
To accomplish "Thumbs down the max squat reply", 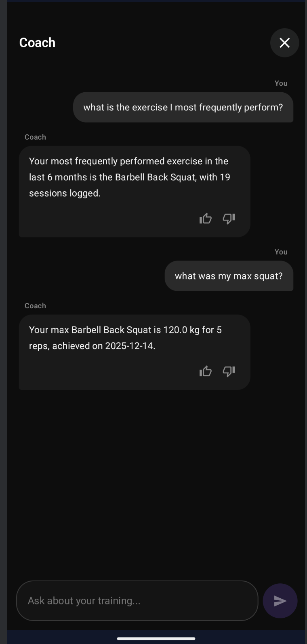I will [x=229, y=371].
